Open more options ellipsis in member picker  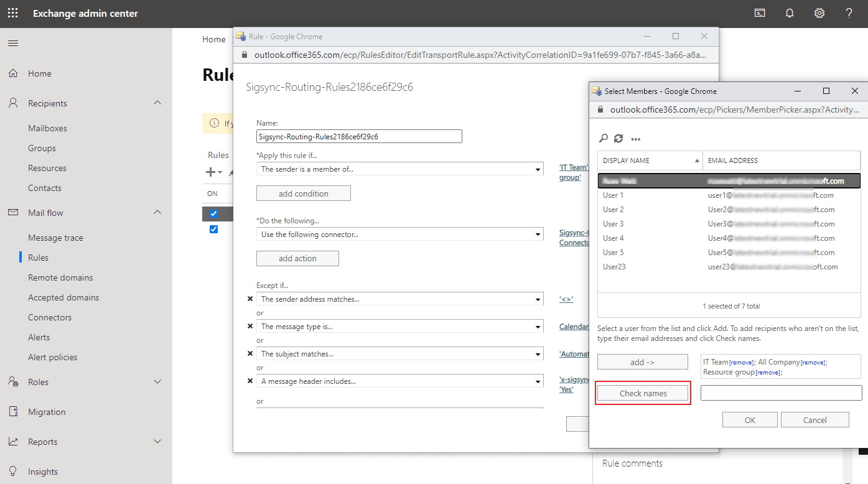point(635,139)
